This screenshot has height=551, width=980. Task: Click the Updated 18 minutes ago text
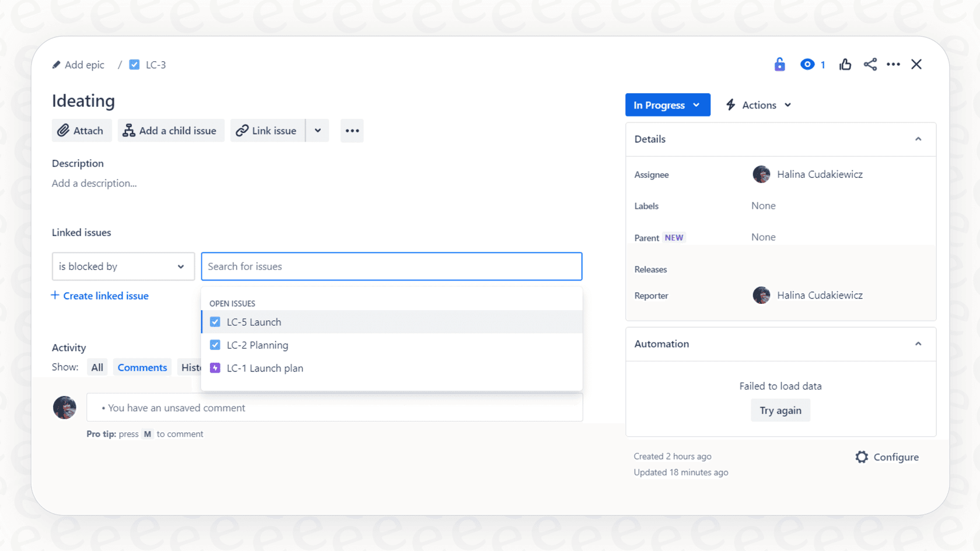click(x=681, y=472)
